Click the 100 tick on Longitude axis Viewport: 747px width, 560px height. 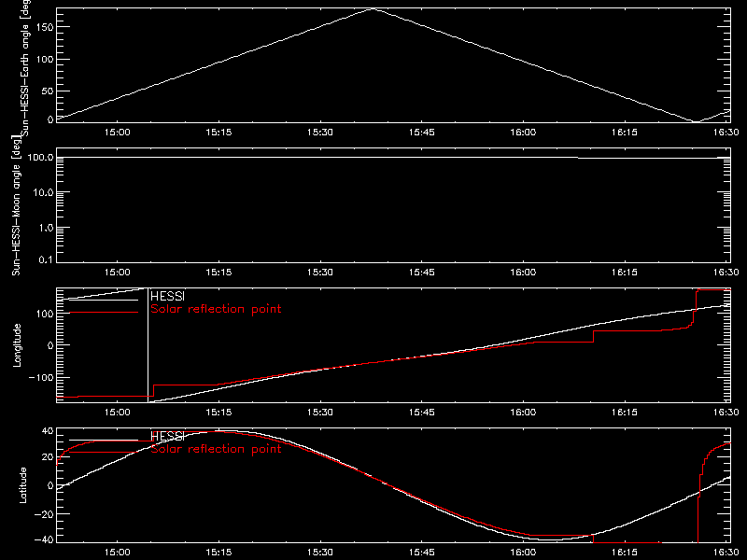[x=44, y=314]
